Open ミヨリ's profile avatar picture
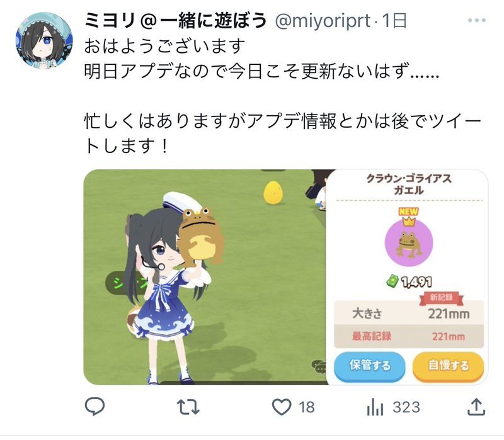504x440 pixels. 44,40
